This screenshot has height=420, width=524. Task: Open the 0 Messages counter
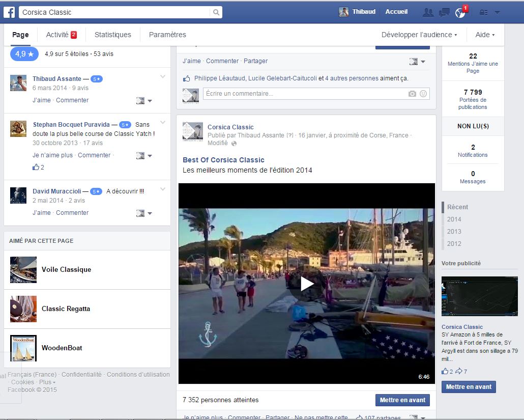(473, 177)
